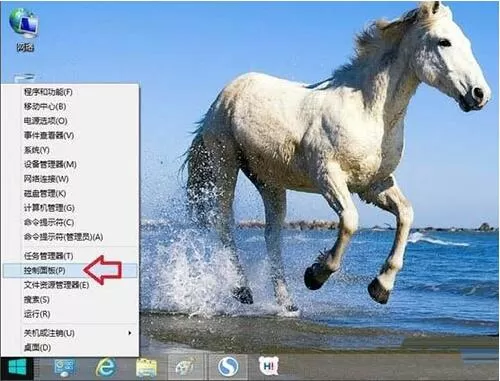Open 任务管理器(T) from menu

(x=71, y=256)
